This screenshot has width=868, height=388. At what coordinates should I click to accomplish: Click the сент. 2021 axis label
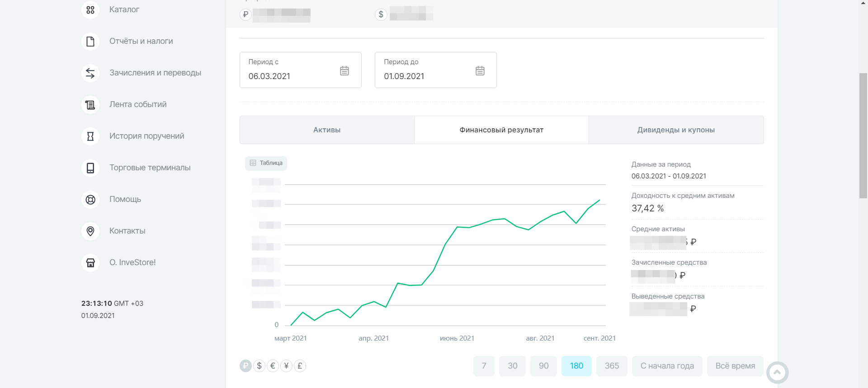(599, 338)
